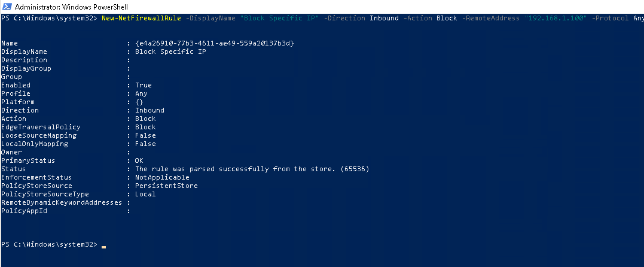Click the LooseSourceMapping value False

pyautogui.click(x=145, y=135)
